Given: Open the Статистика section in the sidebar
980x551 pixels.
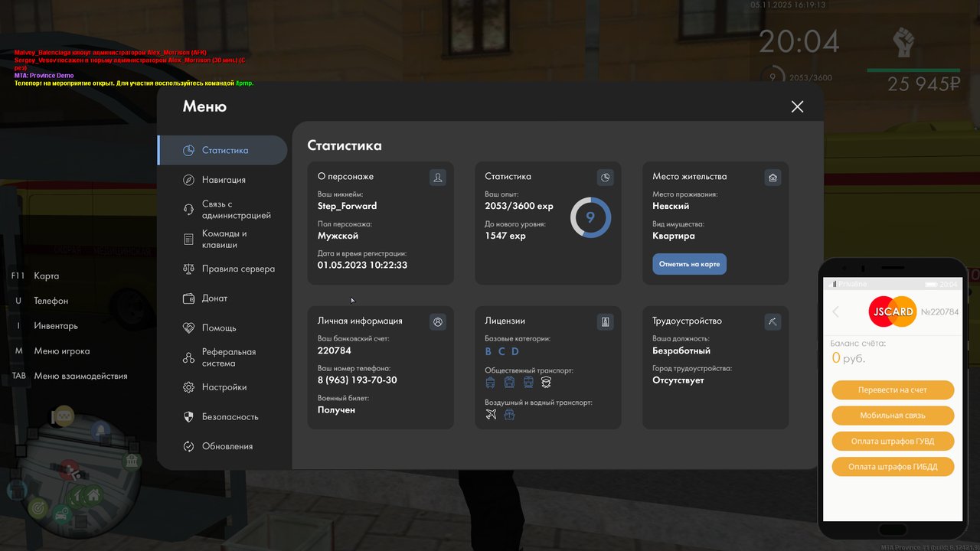Looking at the screenshot, I should (223, 150).
